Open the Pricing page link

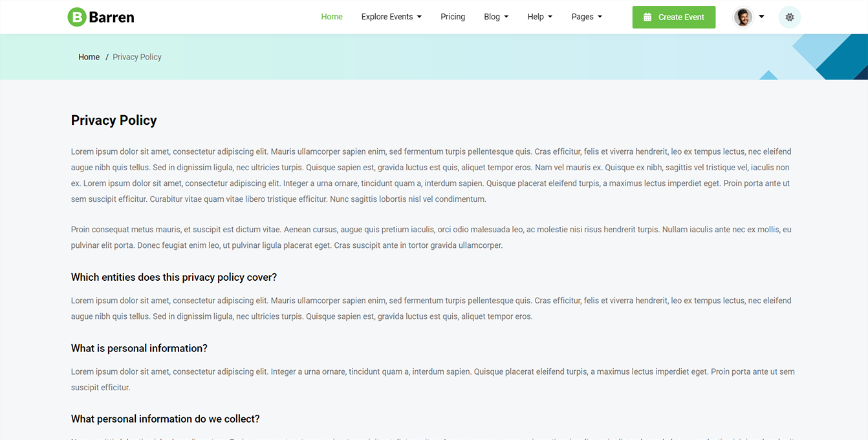[453, 17]
